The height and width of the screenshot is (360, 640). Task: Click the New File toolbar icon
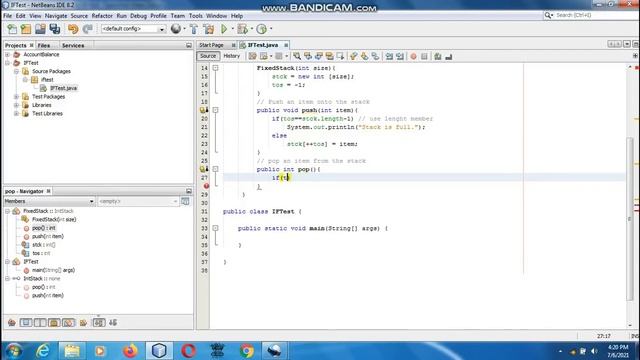[12, 29]
